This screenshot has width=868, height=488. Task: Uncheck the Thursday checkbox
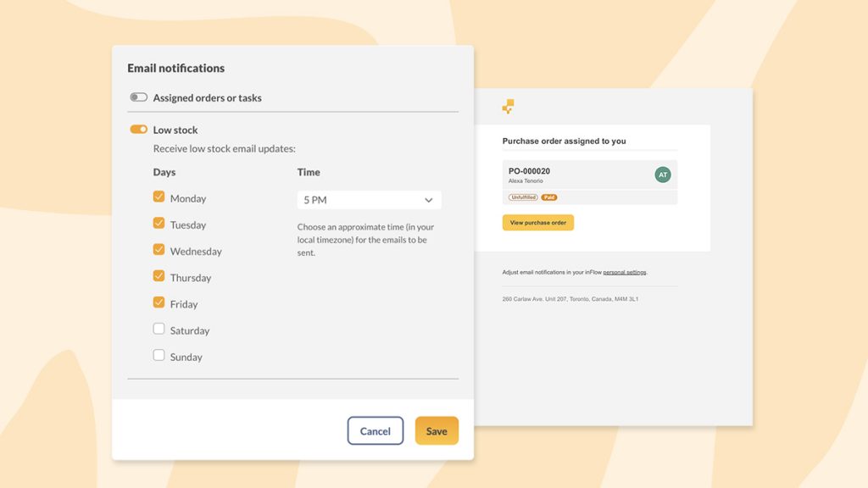pyautogui.click(x=159, y=277)
